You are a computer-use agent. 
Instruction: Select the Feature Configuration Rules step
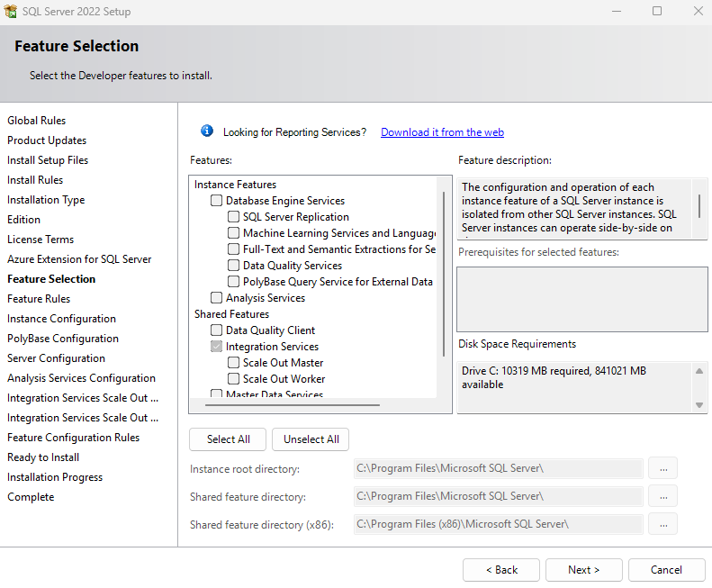[73, 438]
